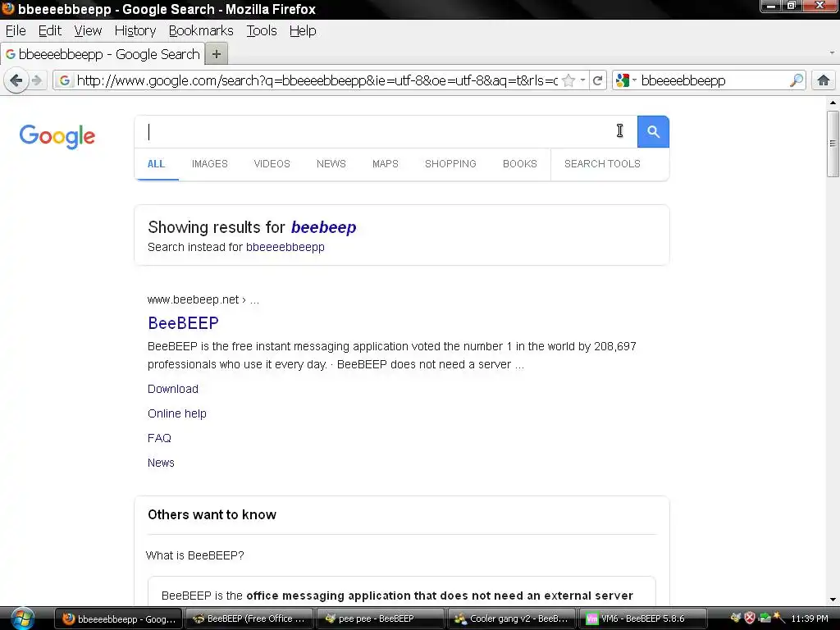Bookmark this page with the star icon
The height and width of the screenshot is (630, 840).
click(x=569, y=81)
